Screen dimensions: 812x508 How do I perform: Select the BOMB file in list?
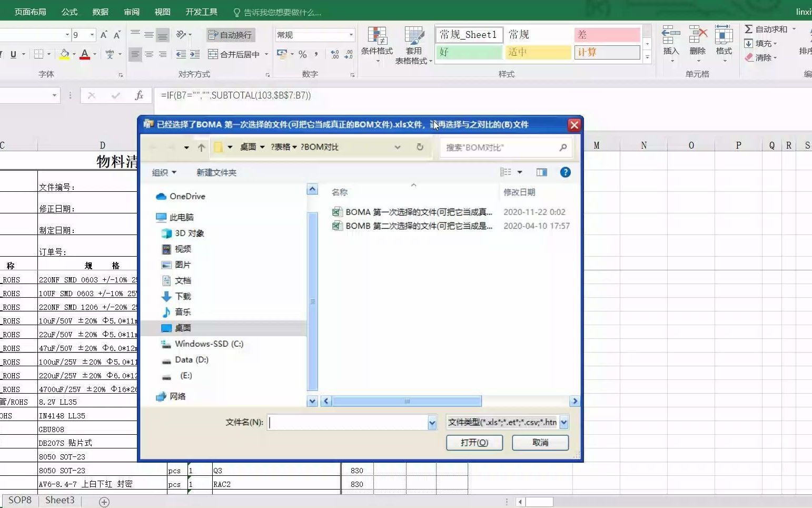(x=412, y=226)
